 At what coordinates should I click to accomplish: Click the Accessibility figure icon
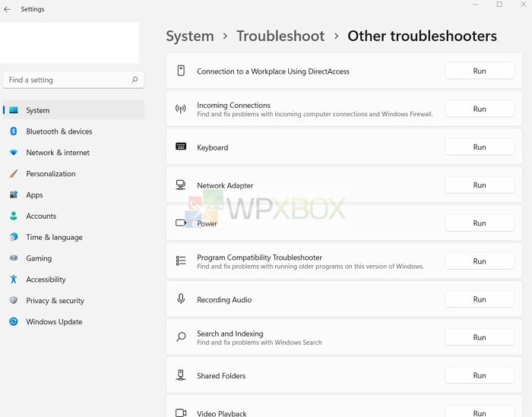[14, 279]
